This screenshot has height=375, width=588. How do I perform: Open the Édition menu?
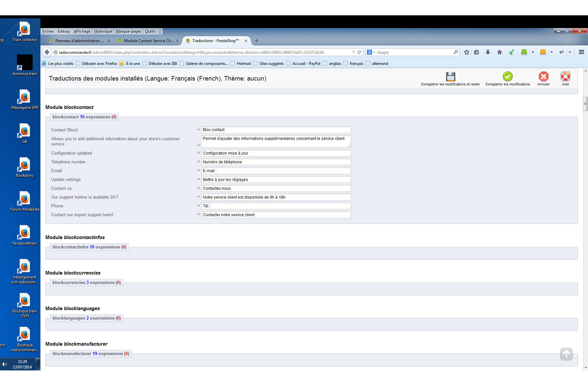[x=64, y=31]
